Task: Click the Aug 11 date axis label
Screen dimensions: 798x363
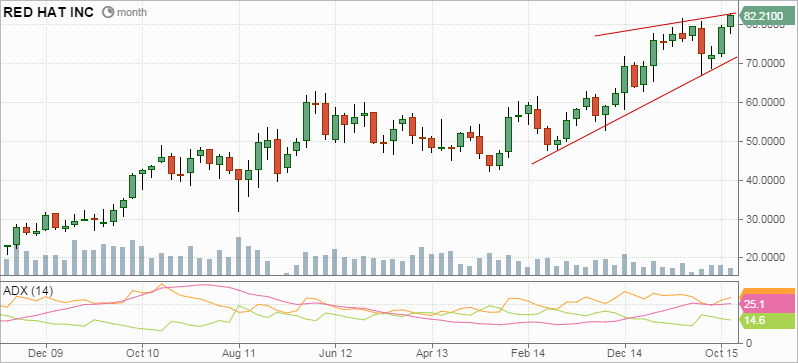Action: pos(239,352)
